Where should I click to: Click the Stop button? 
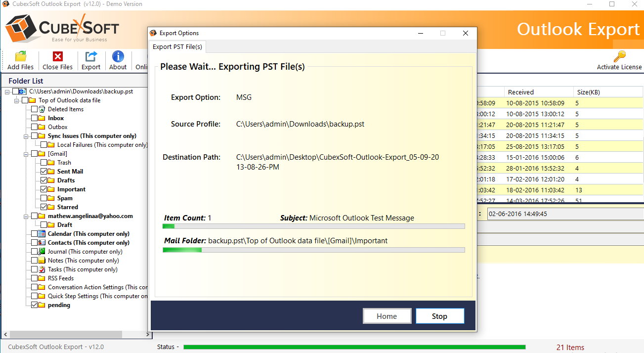point(440,316)
